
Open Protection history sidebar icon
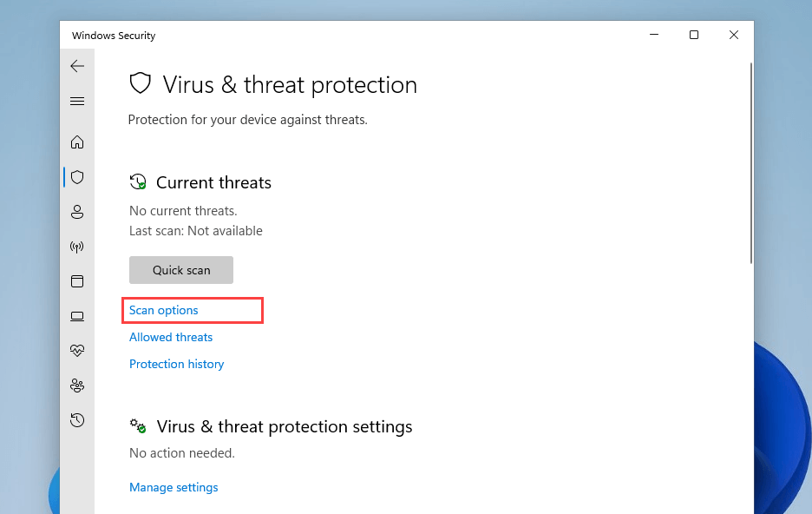point(77,420)
